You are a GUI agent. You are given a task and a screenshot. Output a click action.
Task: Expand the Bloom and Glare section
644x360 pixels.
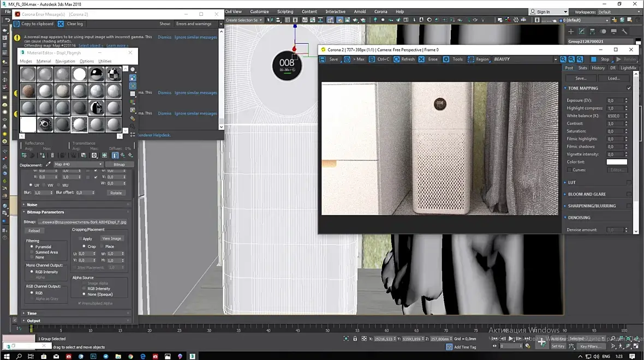[587, 194]
